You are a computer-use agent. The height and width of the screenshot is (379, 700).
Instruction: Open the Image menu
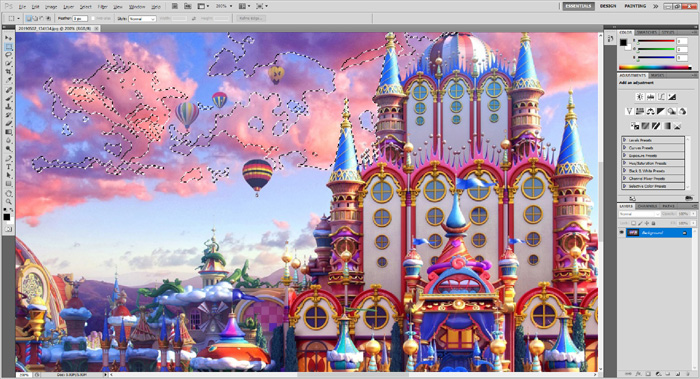click(x=51, y=7)
